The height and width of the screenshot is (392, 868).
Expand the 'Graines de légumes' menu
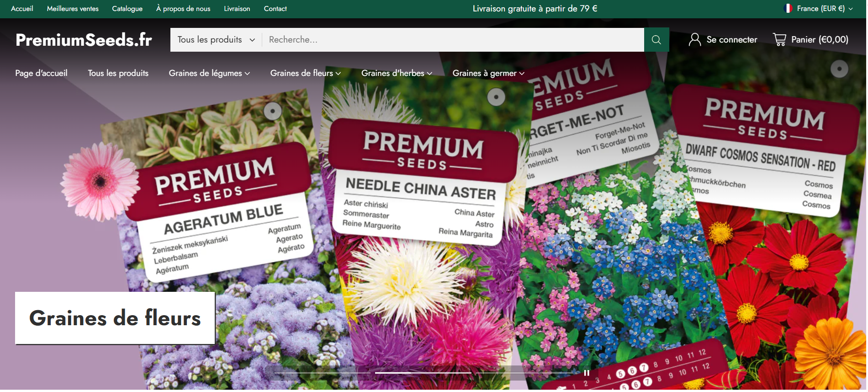209,73
